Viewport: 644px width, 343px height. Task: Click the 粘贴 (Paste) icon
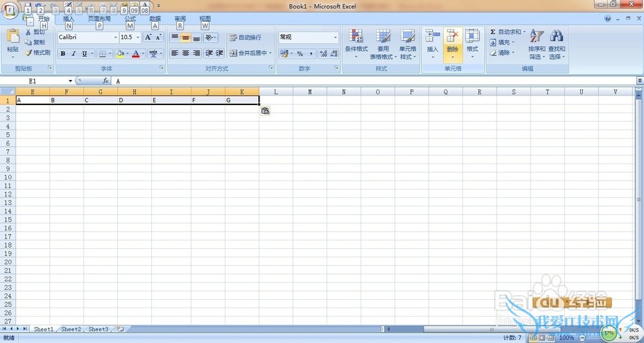pos(13,37)
